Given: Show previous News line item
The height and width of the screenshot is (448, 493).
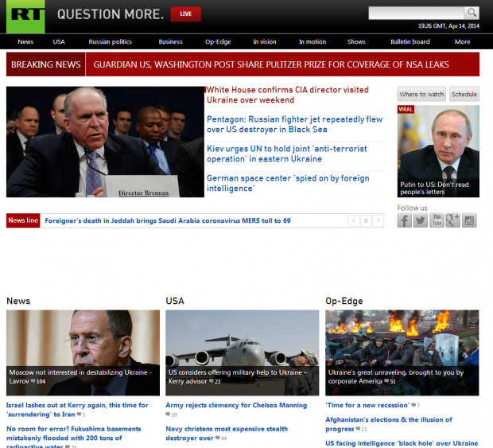Looking at the screenshot, I should click(354, 220).
